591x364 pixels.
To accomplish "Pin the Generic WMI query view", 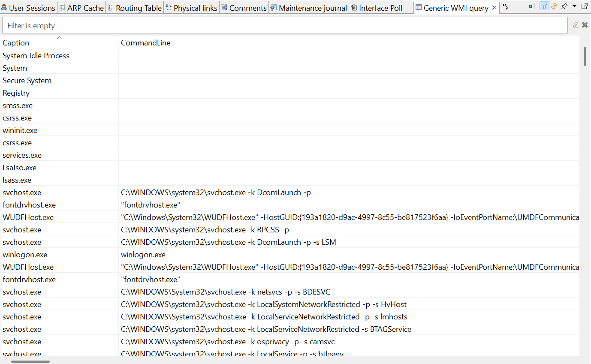I will point(564,6).
